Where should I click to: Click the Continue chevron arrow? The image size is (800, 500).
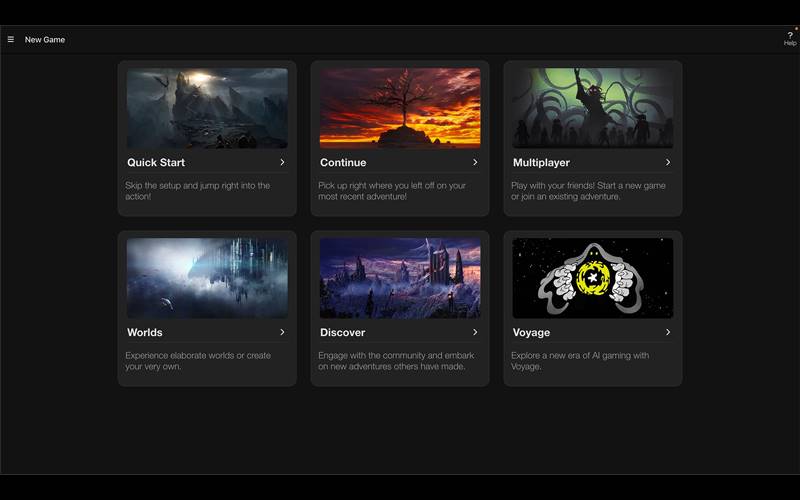475,162
